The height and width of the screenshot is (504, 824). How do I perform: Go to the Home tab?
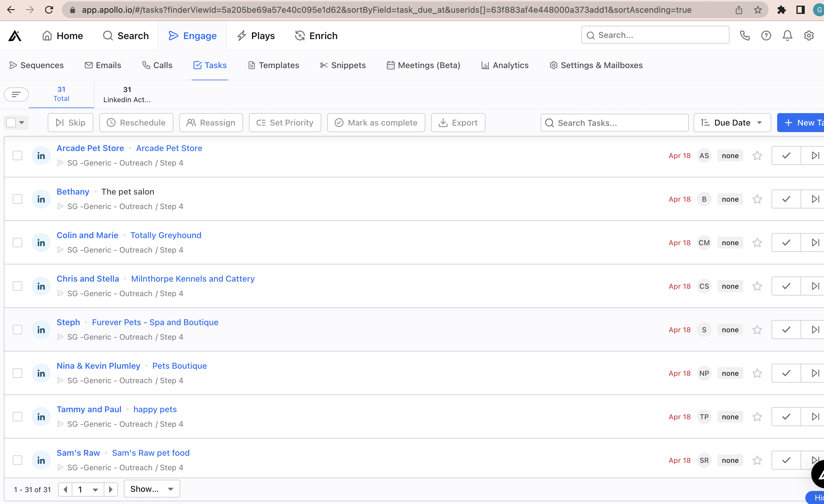(x=63, y=36)
